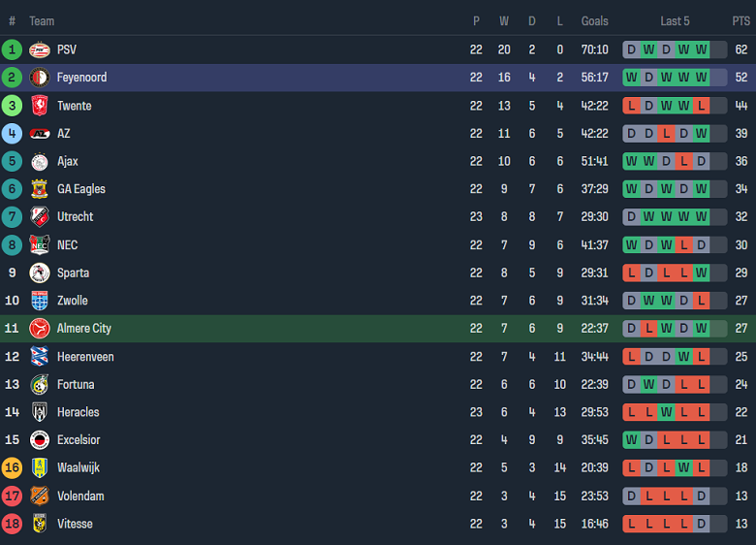Click PSV's most recent win form badge
Image resolution: width=756 pixels, height=545 pixels.
701,49
